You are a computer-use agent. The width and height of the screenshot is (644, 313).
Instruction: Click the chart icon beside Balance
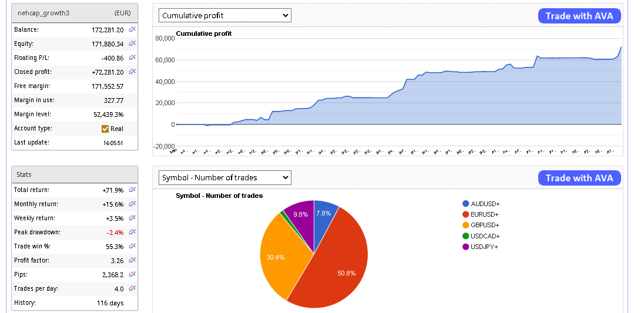132,29
